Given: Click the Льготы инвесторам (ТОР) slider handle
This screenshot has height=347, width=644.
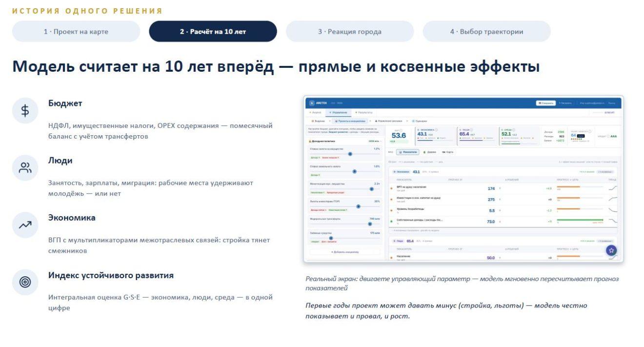Looking at the screenshot, I should coord(358,206).
